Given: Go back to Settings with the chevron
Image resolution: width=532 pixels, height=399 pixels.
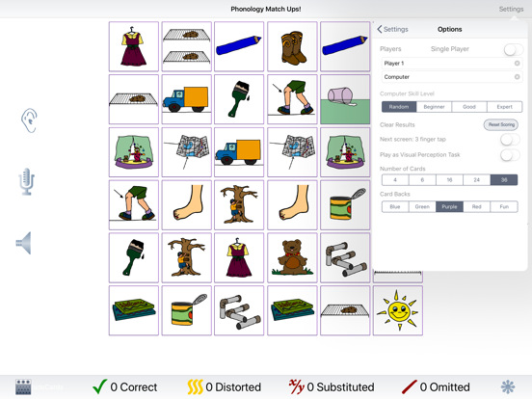Looking at the screenshot, I should point(392,29).
